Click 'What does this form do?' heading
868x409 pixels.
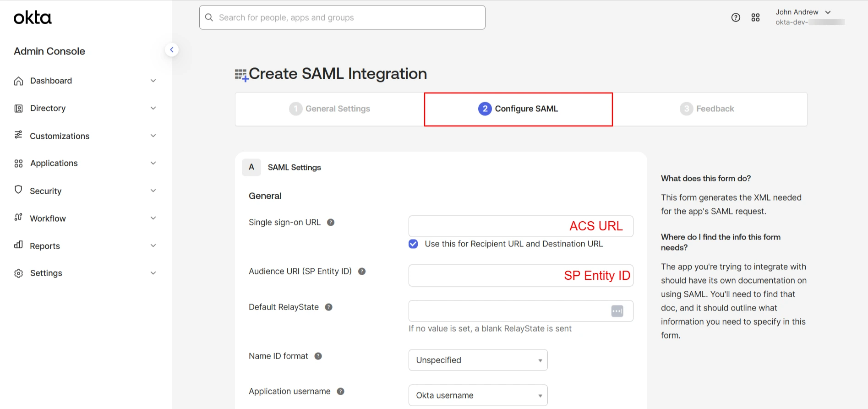click(706, 179)
